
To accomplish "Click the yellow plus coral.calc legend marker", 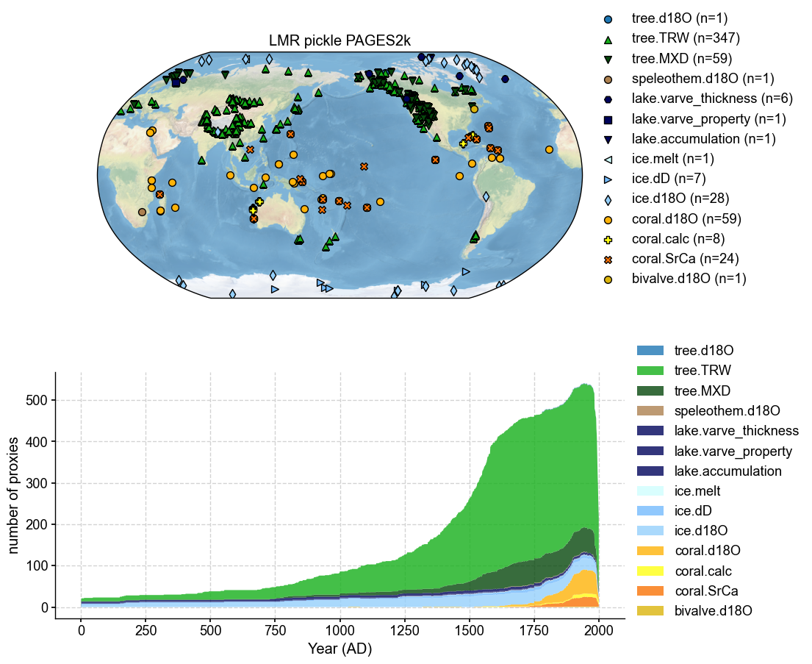I will pyautogui.click(x=607, y=239).
